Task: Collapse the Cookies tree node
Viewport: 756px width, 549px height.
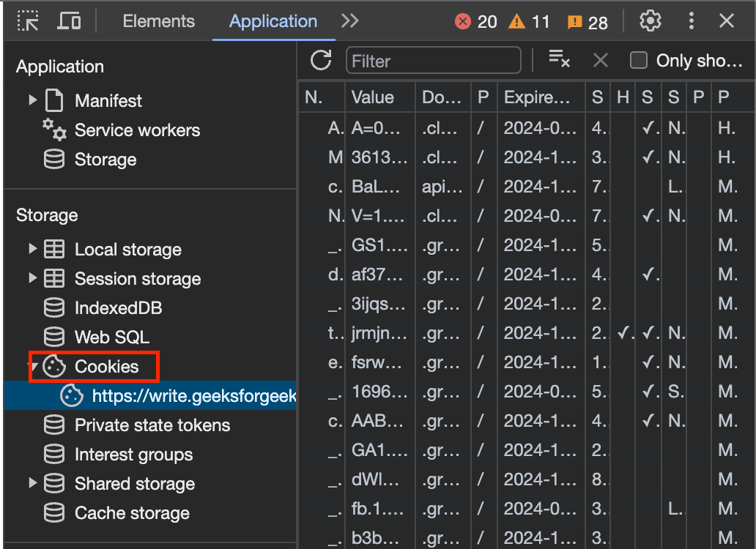Action: (x=33, y=366)
